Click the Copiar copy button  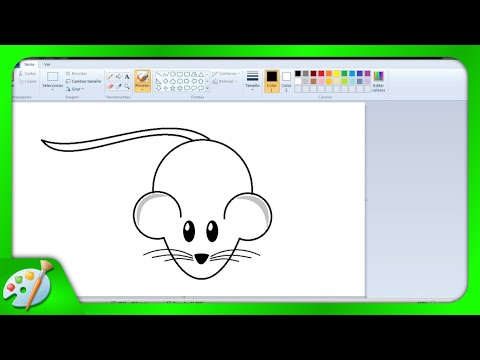pyautogui.click(x=27, y=81)
